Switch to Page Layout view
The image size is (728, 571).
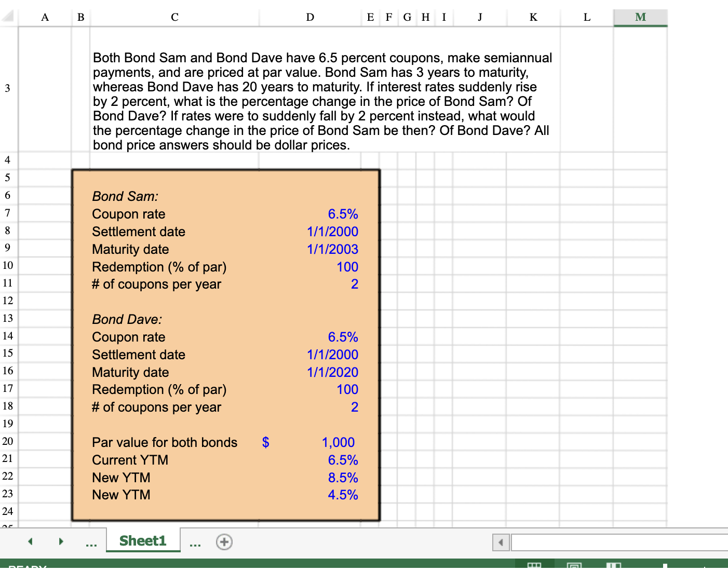573,567
